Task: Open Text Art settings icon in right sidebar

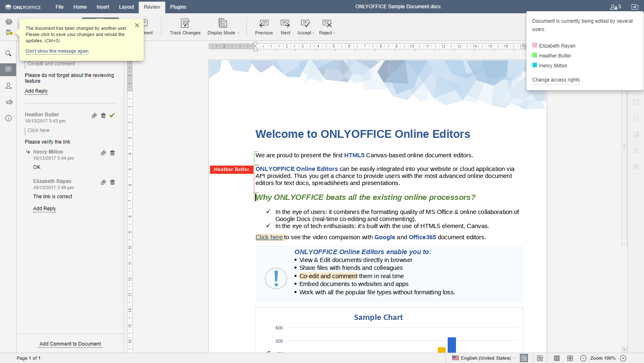Action: tap(636, 150)
